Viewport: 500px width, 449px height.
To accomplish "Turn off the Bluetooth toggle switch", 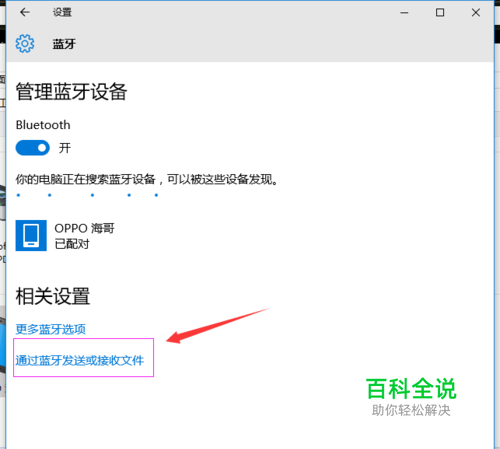I will (33, 148).
